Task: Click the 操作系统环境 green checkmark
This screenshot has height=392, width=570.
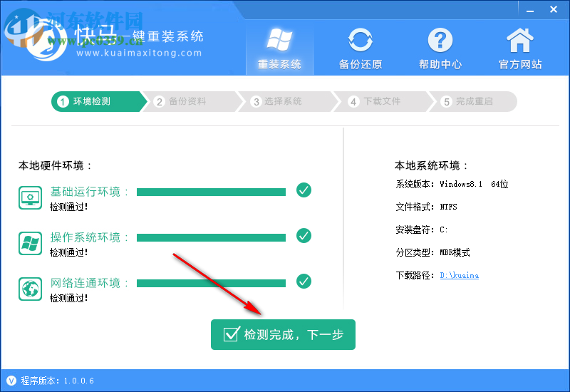Action: pos(304,236)
